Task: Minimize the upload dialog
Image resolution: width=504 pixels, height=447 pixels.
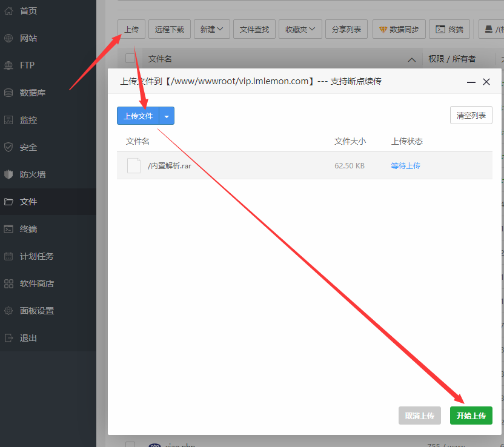Action: click(471, 82)
